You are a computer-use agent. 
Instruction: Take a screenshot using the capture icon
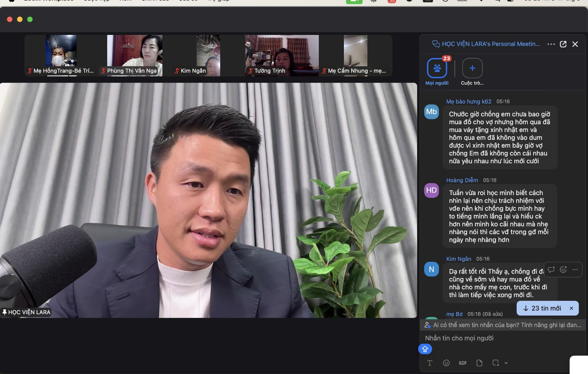(496, 363)
